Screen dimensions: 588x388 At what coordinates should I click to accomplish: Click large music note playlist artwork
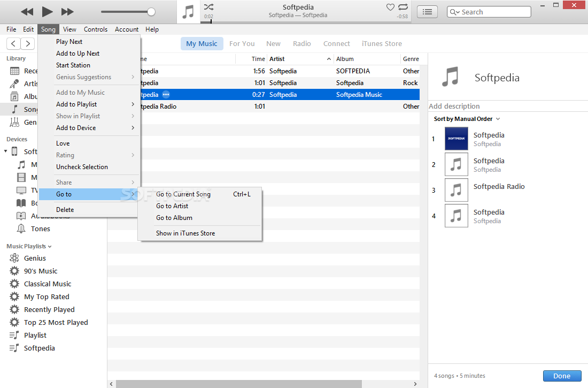pyautogui.click(x=451, y=77)
